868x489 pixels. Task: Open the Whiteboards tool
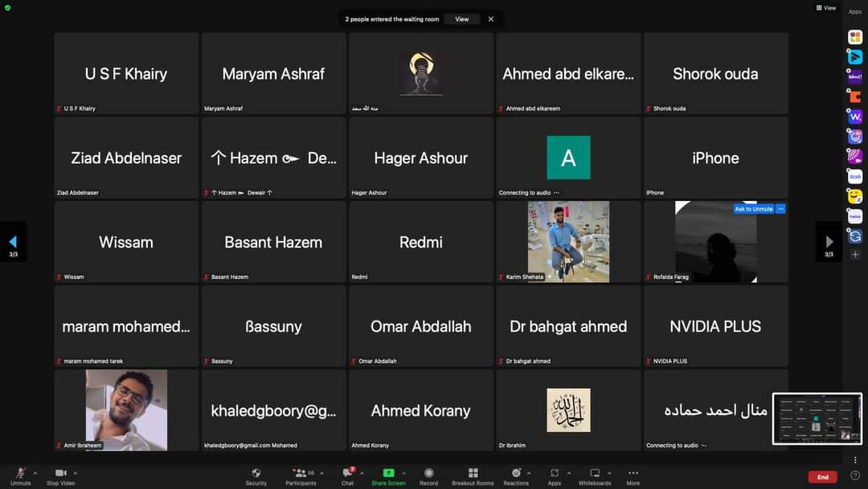pyautogui.click(x=595, y=475)
